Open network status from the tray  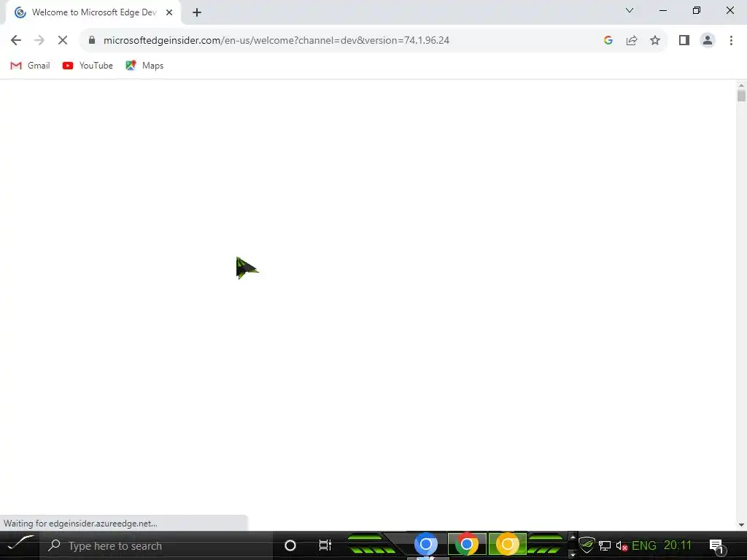click(x=605, y=545)
